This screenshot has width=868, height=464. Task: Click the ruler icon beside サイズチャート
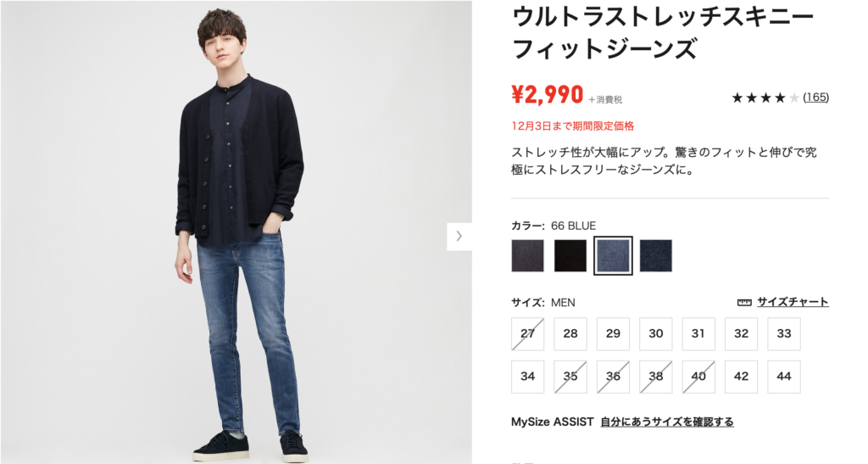(744, 302)
